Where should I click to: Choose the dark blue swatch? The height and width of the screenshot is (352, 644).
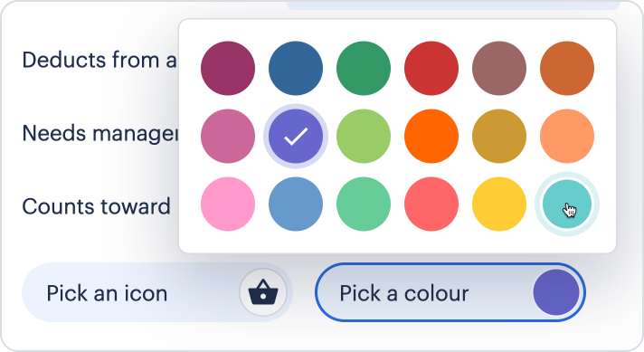coord(296,68)
